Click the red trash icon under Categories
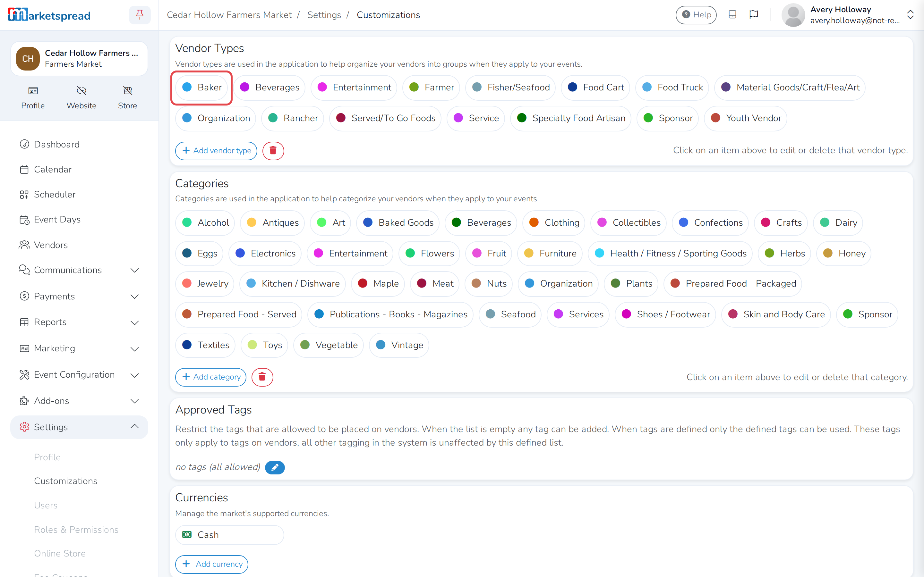Viewport: 924px width, 577px height. (262, 377)
